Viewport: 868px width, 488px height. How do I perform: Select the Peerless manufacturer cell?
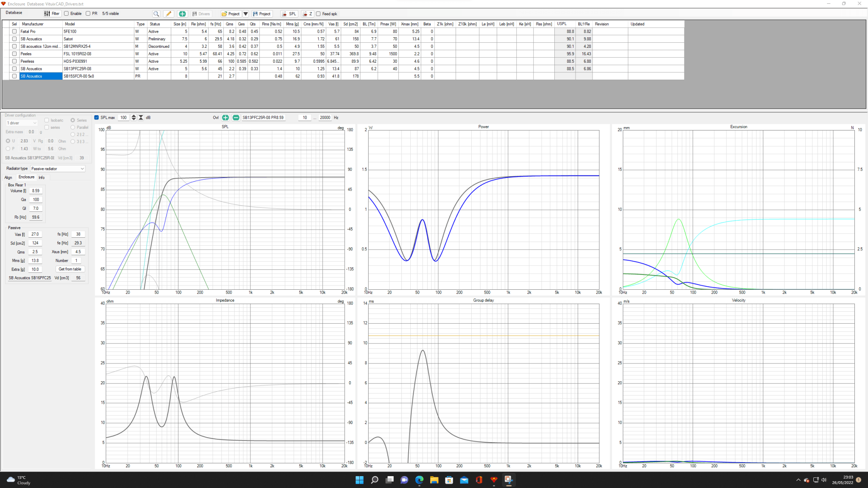point(41,61)
